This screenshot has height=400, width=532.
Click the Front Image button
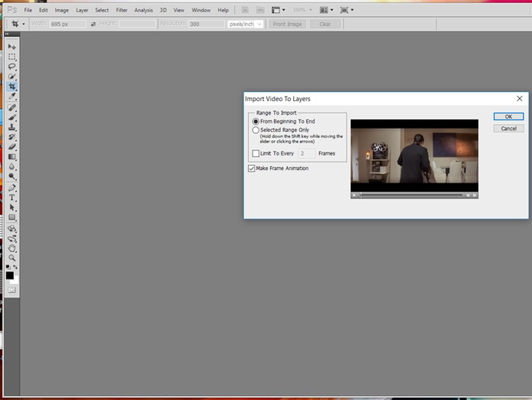[x=288, y=24]
